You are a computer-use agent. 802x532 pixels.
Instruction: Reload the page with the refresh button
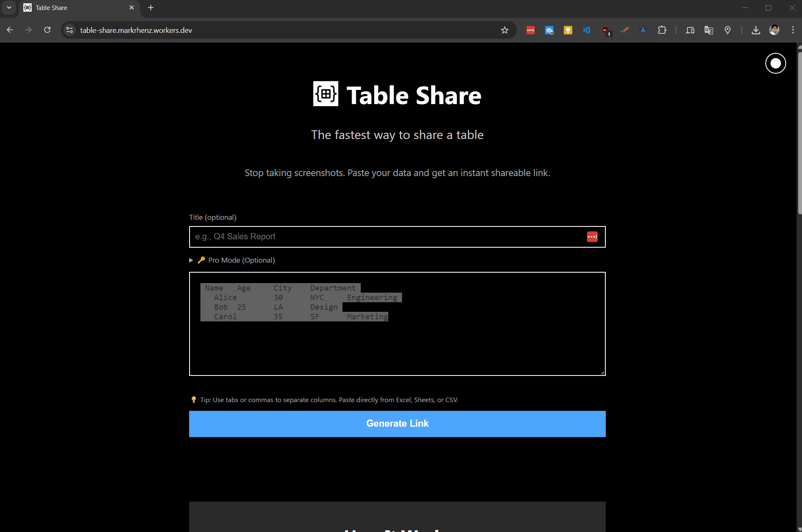coord(47,30)
